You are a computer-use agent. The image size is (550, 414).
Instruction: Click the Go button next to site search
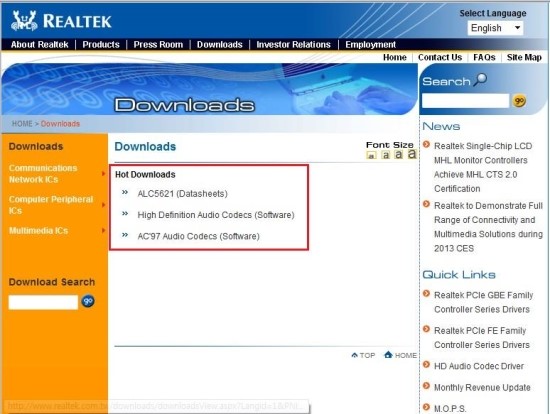click(x=519, y=101)
